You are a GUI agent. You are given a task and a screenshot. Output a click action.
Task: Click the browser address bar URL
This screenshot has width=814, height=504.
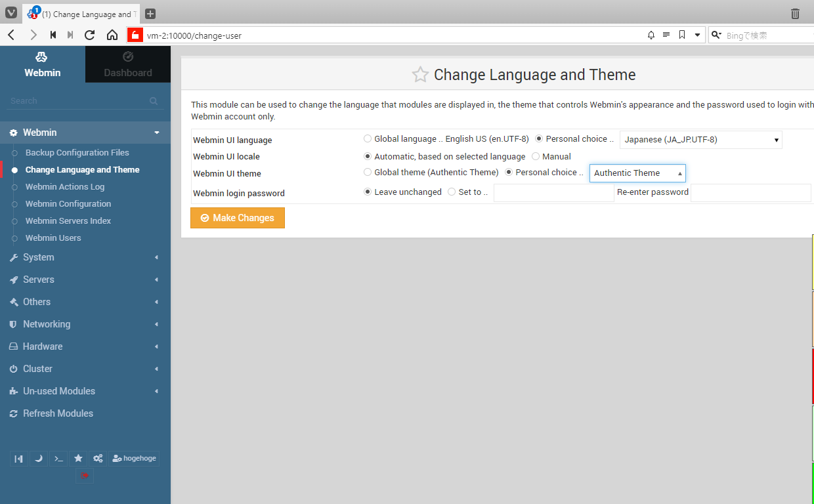(x=194, y=35)
